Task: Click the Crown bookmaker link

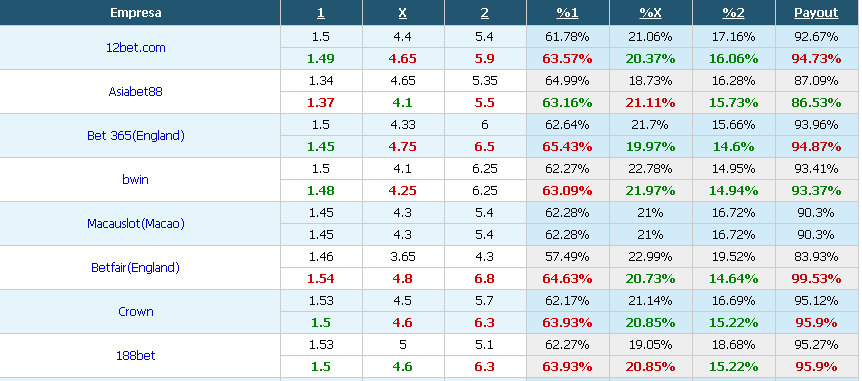Action: (135, 312)
